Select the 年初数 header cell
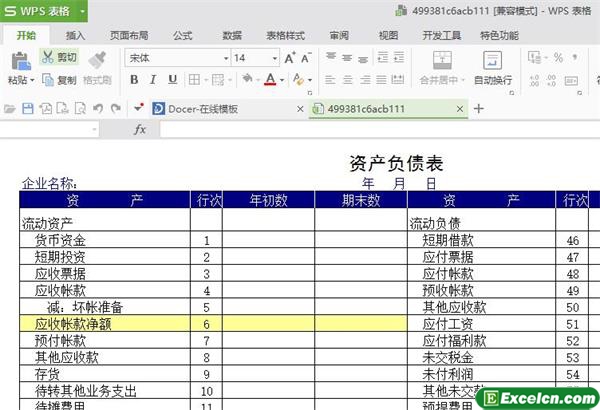 [x=268, y=200]
